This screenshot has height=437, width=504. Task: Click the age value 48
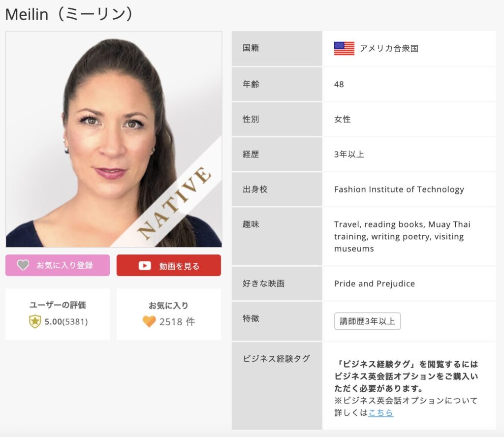[x=339, y=85]
